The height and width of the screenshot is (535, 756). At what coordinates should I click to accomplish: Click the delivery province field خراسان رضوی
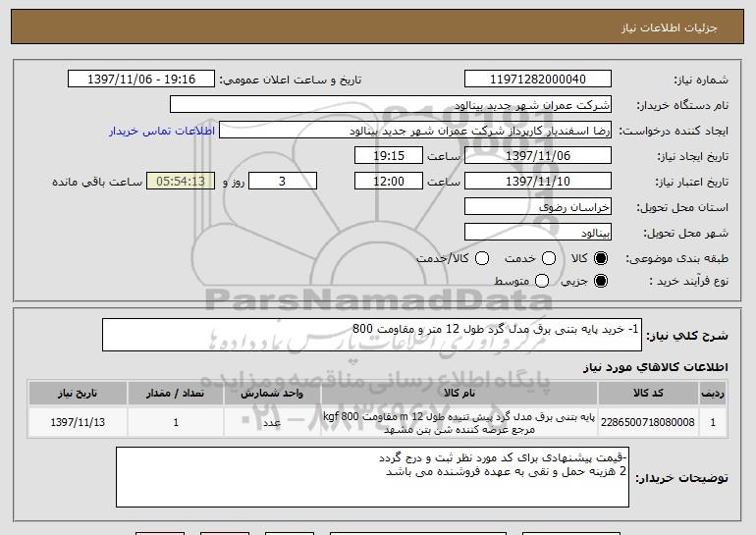538,207
